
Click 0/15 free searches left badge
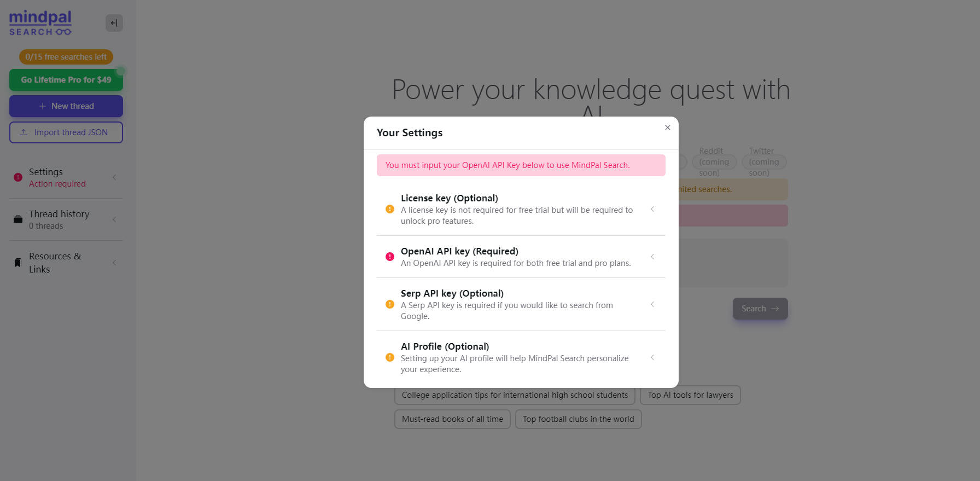66,57
